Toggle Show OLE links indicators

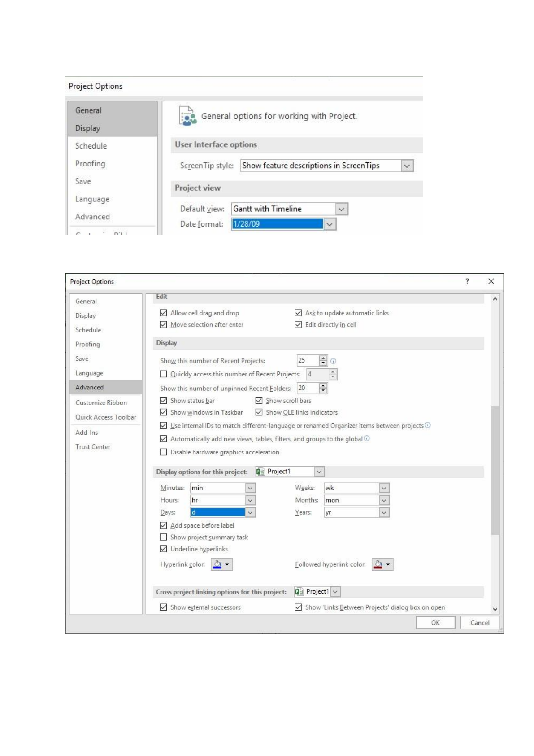pyautogui.click(x=259, y=412)
